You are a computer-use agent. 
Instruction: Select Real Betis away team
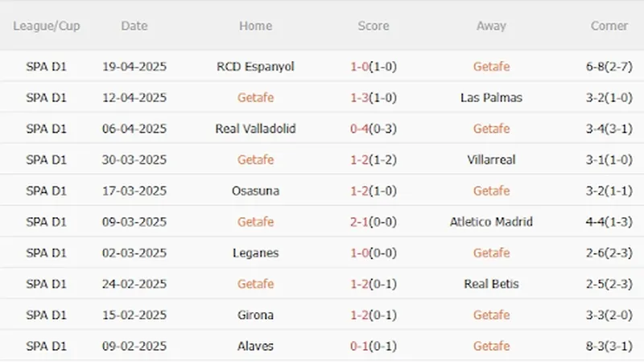click(491, 284)
